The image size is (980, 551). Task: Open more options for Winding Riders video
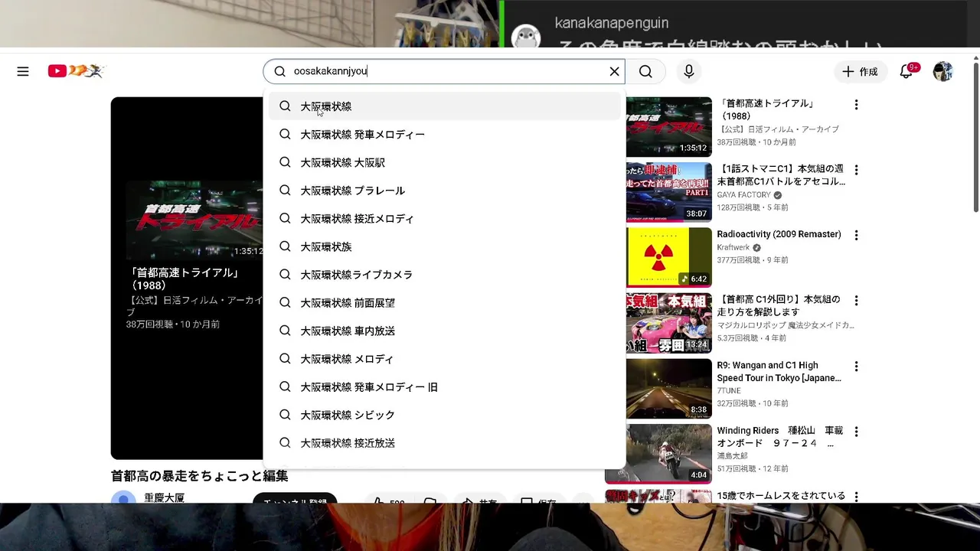(x=856, y=432)
